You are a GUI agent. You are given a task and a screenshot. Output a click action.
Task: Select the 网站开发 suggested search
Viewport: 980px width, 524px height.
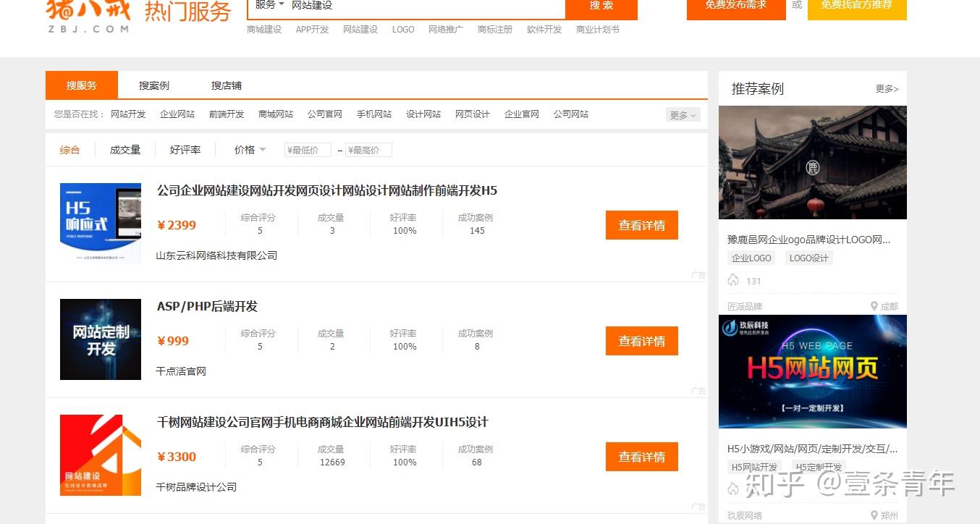click(x=128, y=114)
